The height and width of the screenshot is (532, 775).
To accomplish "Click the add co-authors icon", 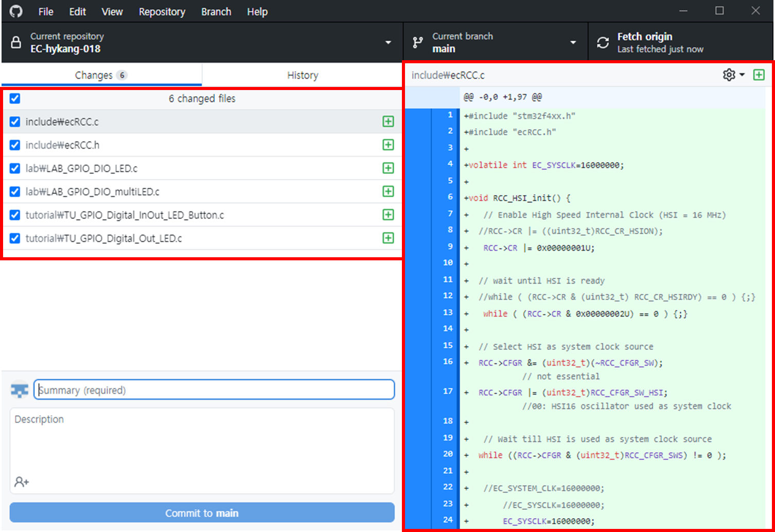I will coord(22,482).
